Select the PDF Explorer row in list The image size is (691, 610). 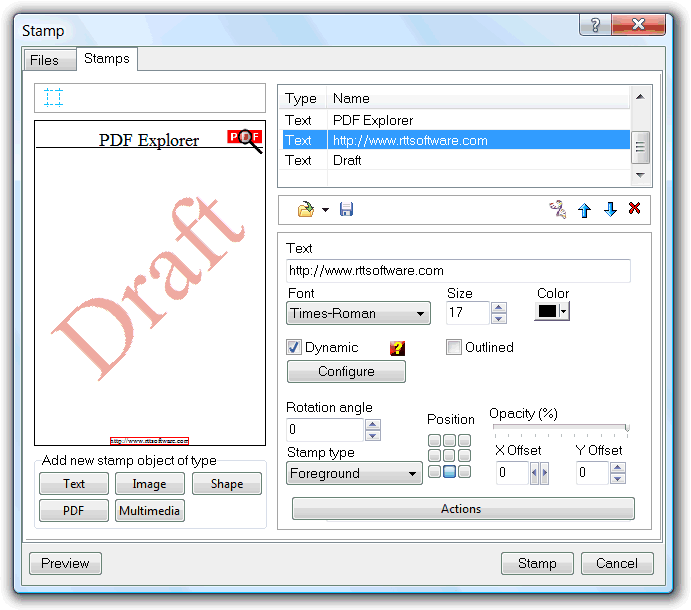pos(456,120)
